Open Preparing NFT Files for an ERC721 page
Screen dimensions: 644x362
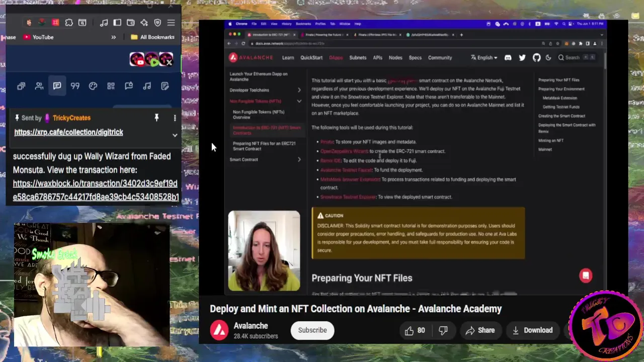[264, 146]
